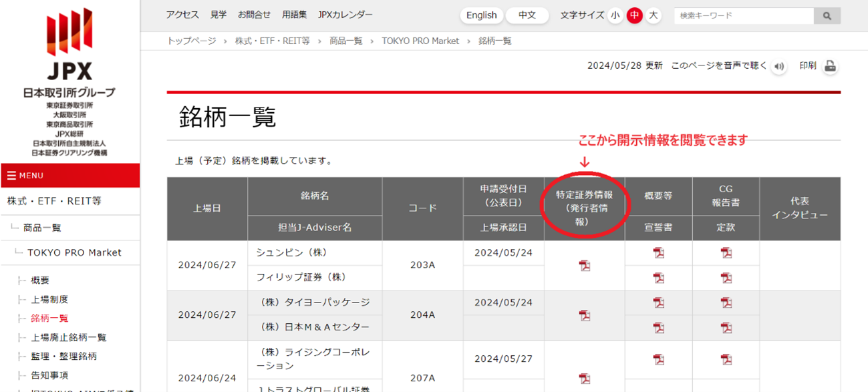Screen dimensions: 868x392
Task: Click the （株）日本M＆Aセンター adviser cell
Action: [x=315, y=328]
